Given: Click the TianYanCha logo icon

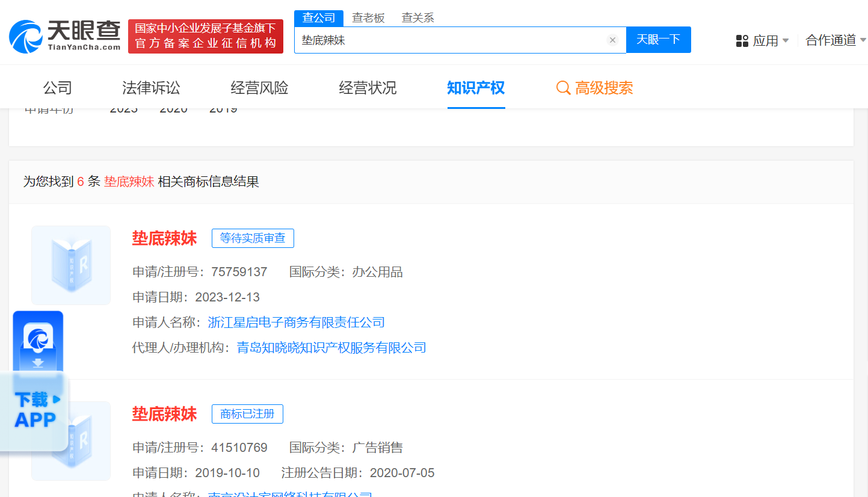Looking at the screenshot, I should tap(26, 36).
